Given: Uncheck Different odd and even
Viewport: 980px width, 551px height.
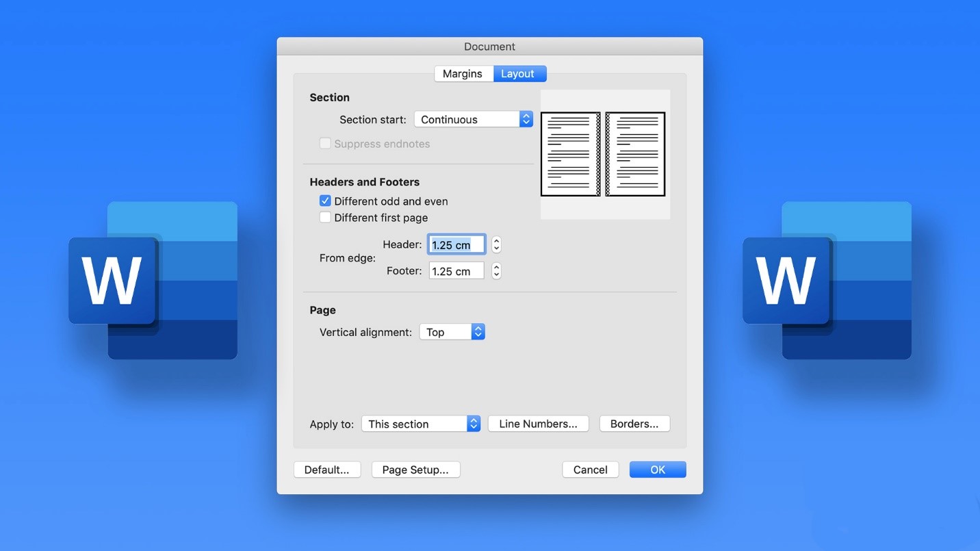Looking at the screenshot, I should point(325,201).
